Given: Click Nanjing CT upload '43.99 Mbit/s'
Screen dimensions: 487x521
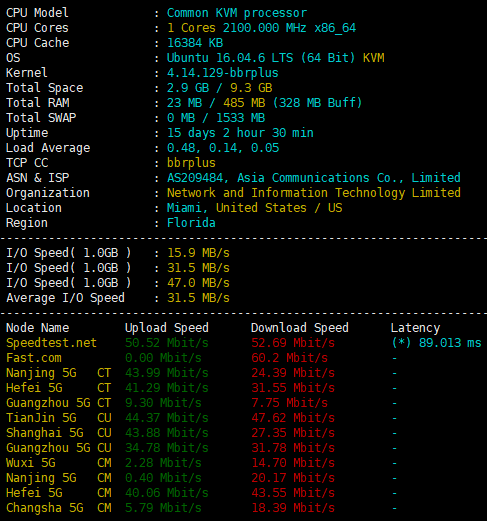Looking at the screenshot, I should (x=167, y=373).
